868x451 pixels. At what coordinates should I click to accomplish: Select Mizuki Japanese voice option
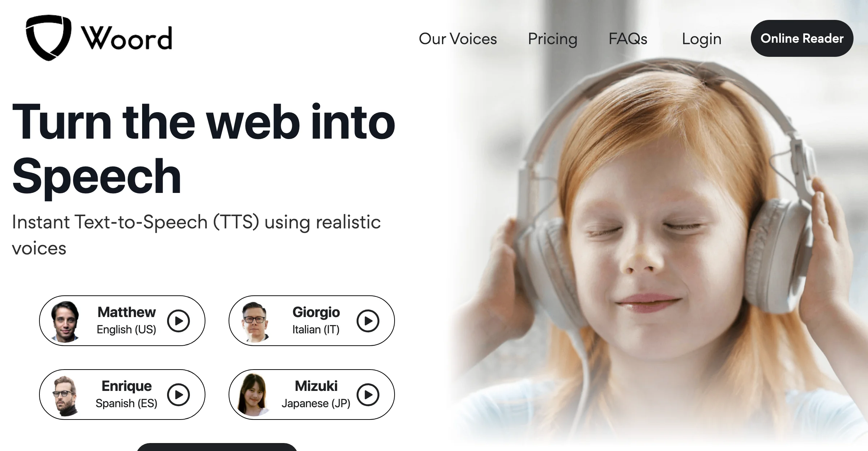[315, 394]
